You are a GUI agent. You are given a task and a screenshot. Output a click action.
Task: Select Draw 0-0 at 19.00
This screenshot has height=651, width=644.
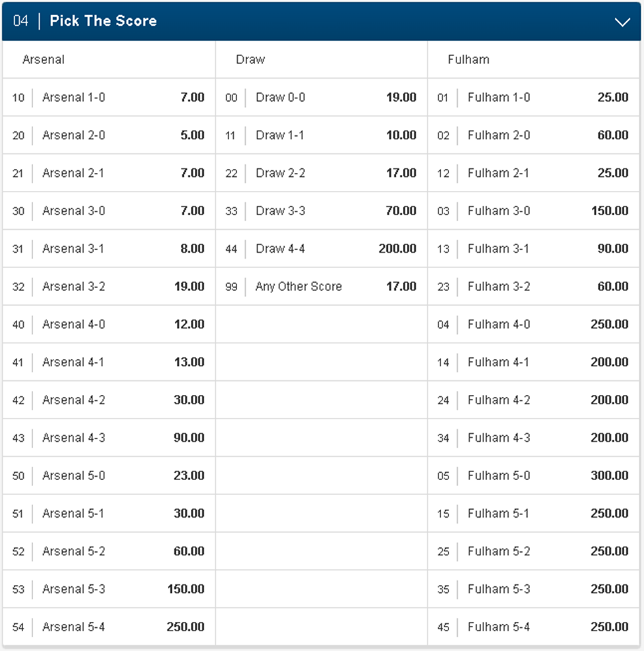point(322,97)
